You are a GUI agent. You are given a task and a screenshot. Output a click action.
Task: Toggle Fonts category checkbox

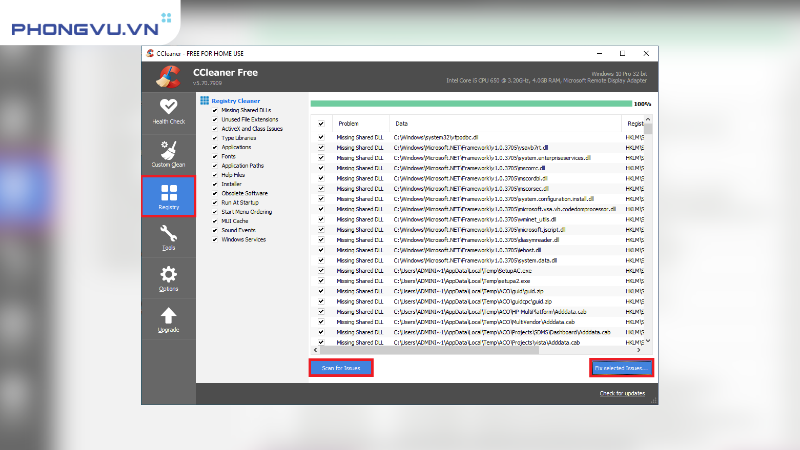click(215, 156)
